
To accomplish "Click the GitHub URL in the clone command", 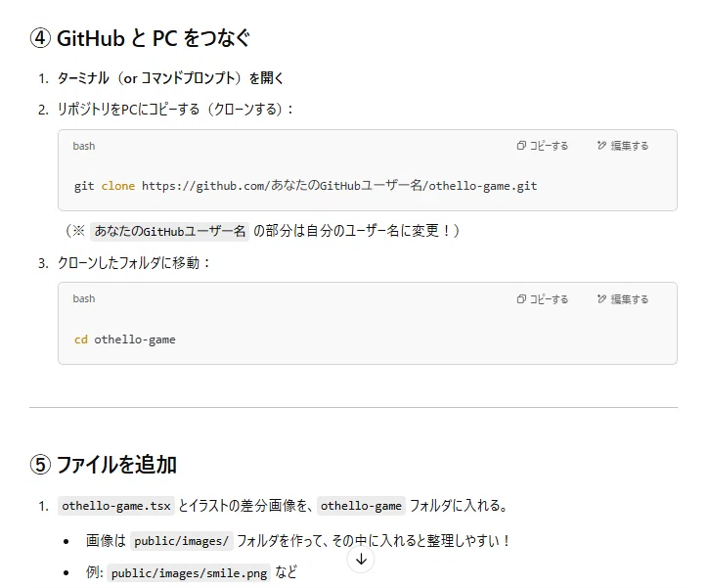I will point(339,186).
